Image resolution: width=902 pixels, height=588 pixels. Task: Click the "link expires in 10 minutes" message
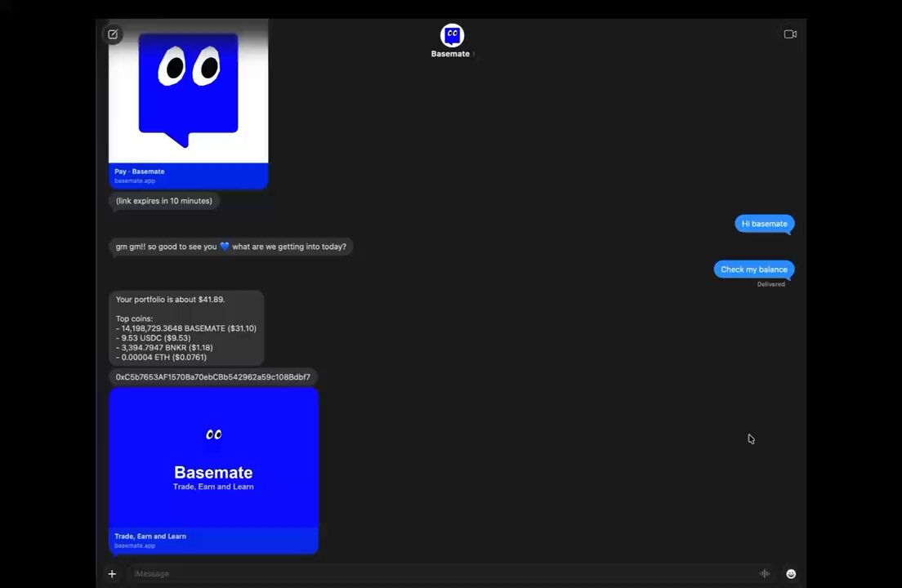coord(164,201)
